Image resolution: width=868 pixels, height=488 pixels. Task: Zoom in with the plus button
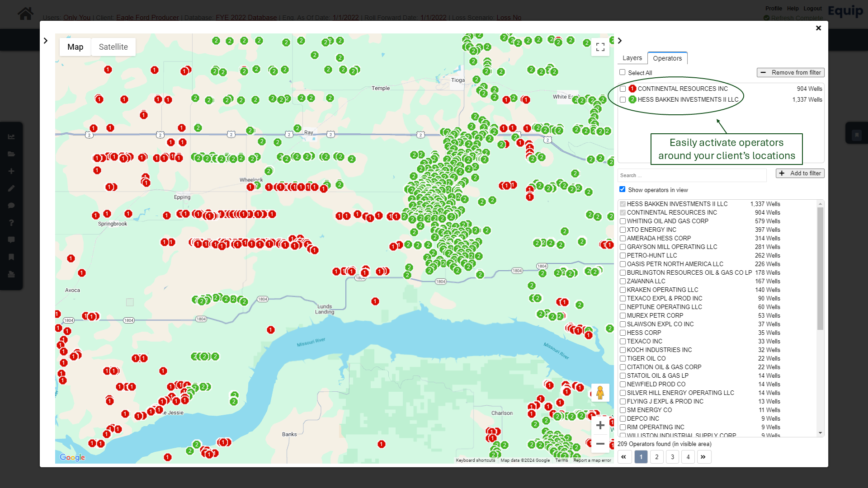coord(600,425)
